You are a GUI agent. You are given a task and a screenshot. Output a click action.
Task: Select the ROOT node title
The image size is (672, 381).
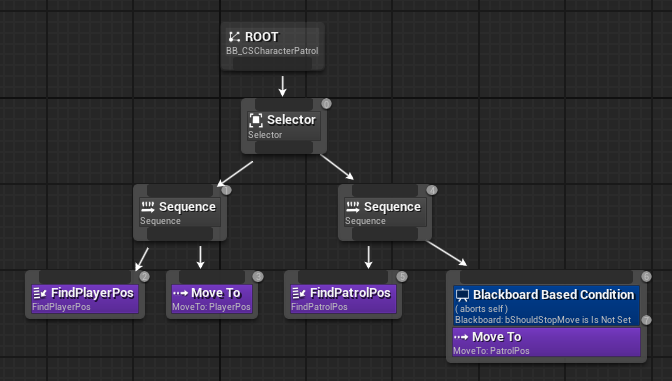tap(261, 37)
